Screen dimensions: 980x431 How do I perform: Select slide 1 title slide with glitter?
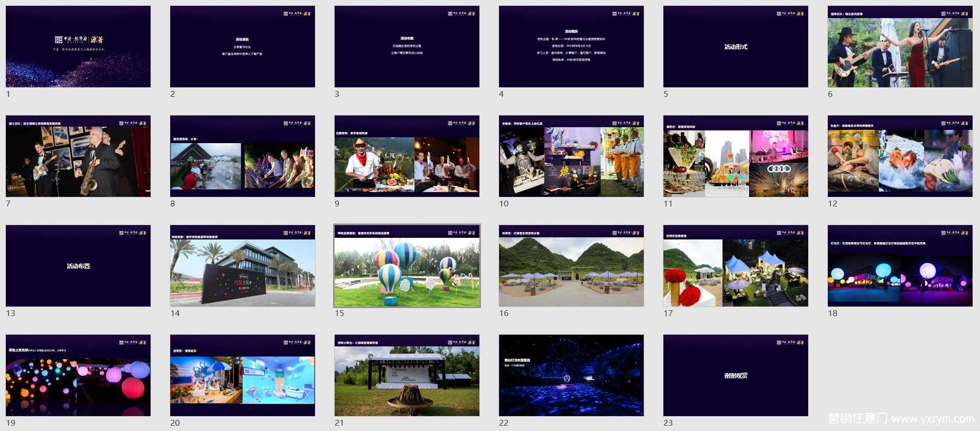[78, 47]
